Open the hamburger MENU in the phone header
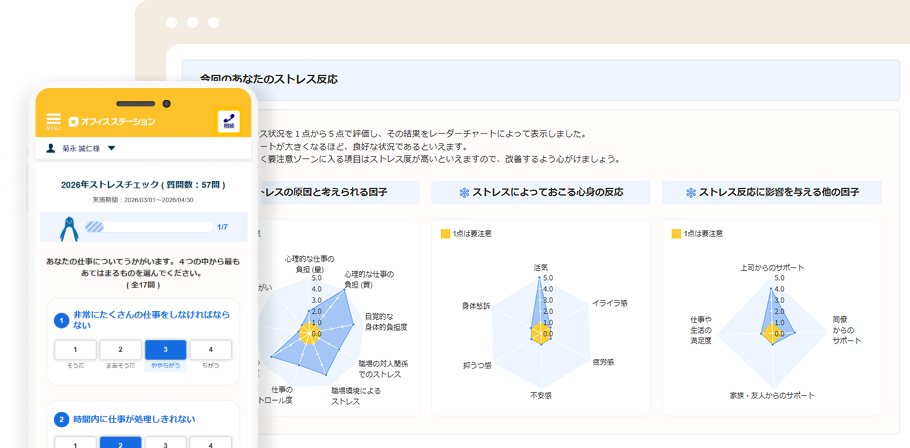 click(53, 121)
